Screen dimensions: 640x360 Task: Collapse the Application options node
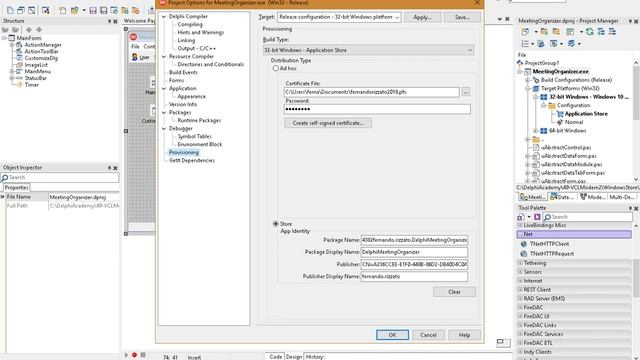pos(164,89)
